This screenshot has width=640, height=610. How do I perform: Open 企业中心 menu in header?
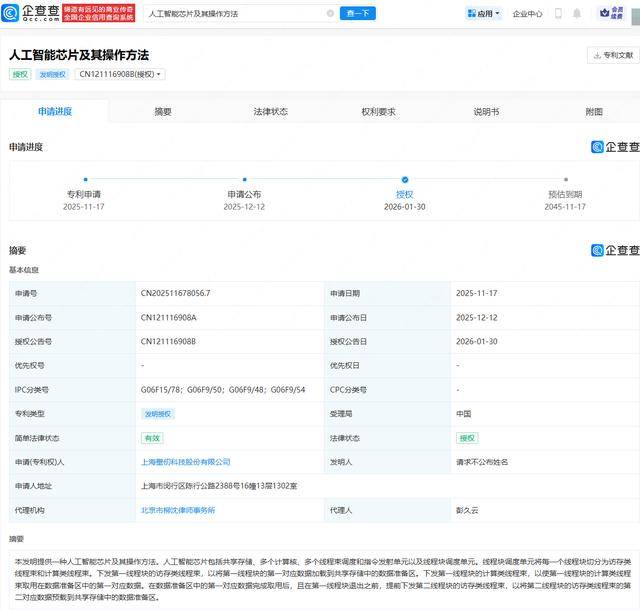(x=527, y=14)
